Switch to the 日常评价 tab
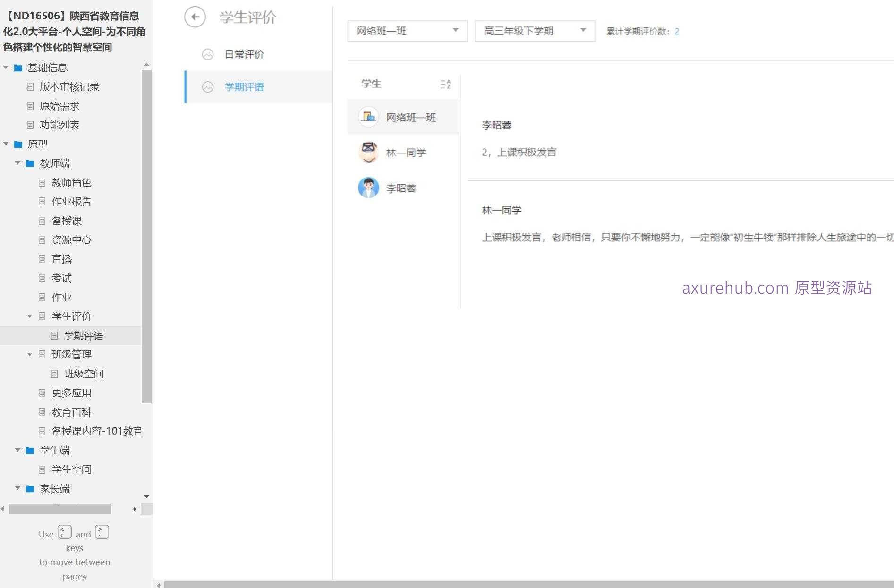894x588 pixels. pos(244,54)
